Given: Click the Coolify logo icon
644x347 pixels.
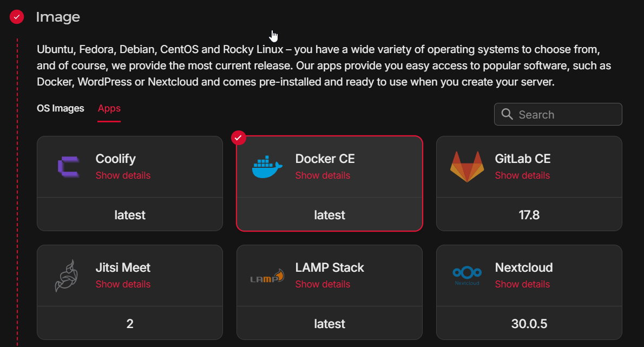Looking at the screenshot, I should click(x=68, y=167).
